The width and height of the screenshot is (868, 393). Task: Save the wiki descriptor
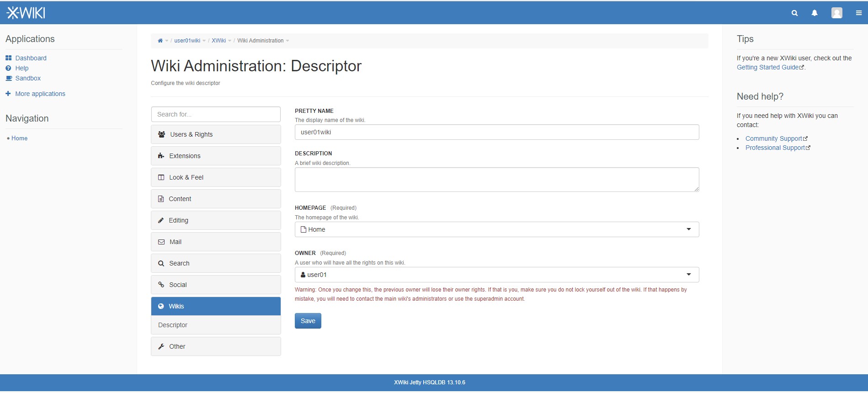coord(308,321)
